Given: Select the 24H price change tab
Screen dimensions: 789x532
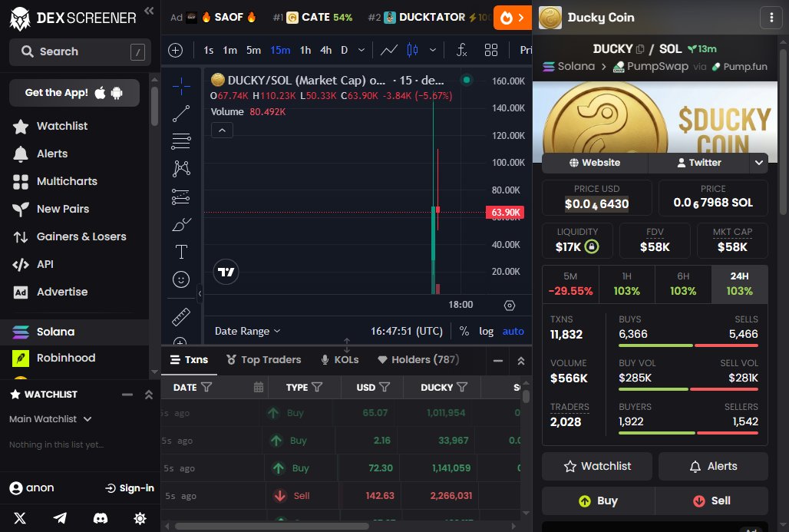Looking at the screenshot, I should (x=740, y=284).
